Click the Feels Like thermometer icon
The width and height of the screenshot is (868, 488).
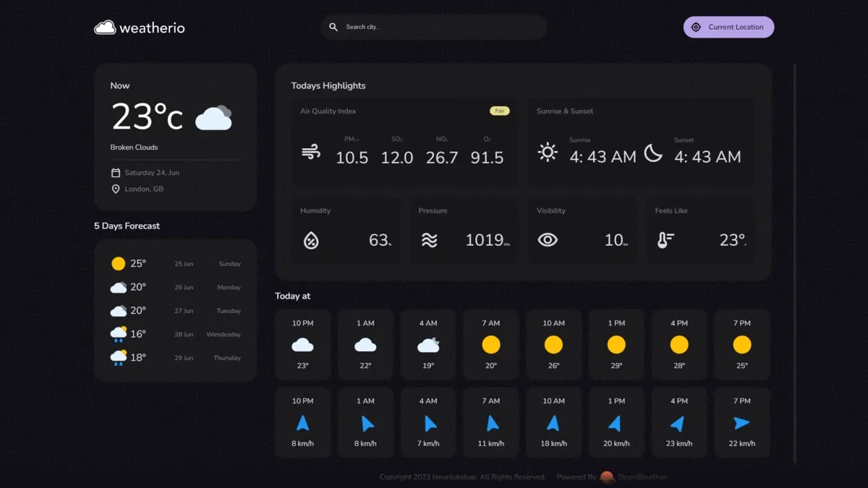(667, 239)
